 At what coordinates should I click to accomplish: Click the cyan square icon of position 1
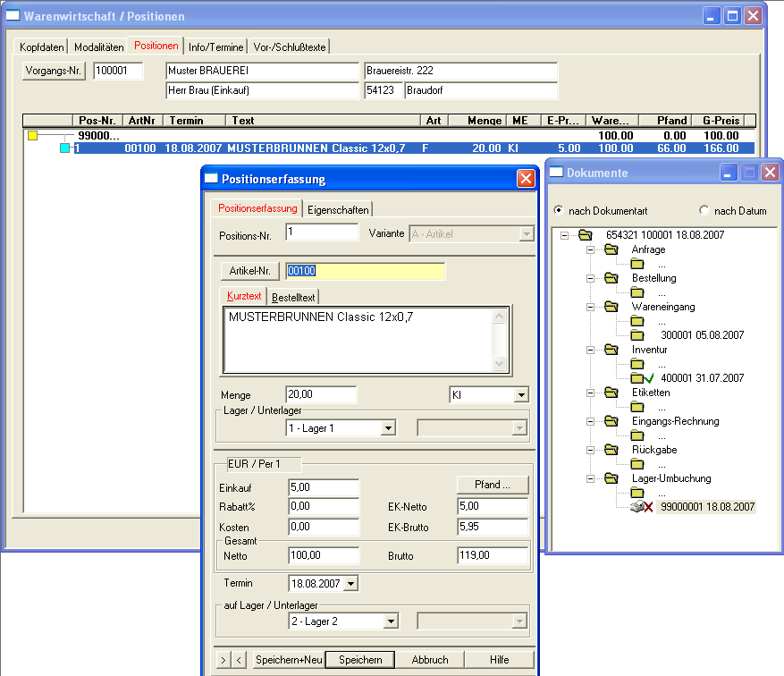64,148
